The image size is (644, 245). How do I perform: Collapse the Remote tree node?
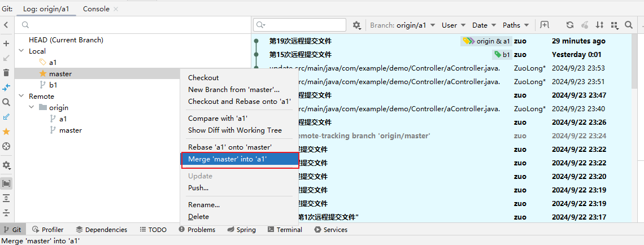(21, 97)
